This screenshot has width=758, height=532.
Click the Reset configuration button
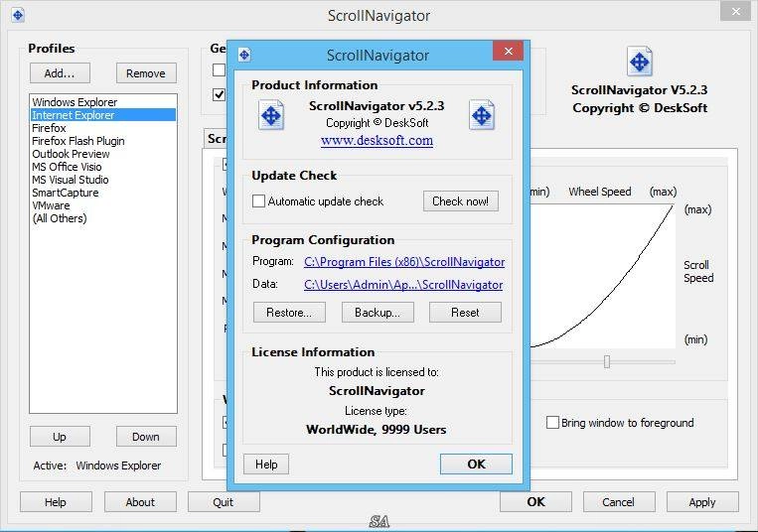tap(465, 313)
